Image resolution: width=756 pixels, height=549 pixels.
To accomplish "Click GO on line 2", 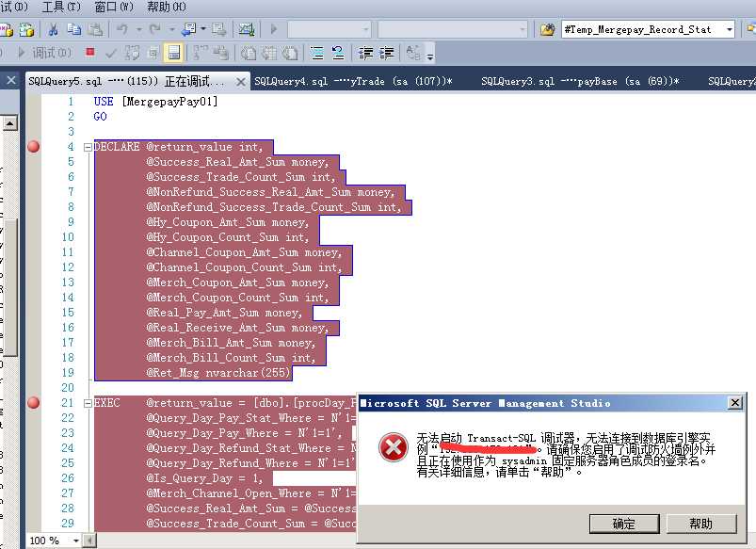I will pos(101,116).
